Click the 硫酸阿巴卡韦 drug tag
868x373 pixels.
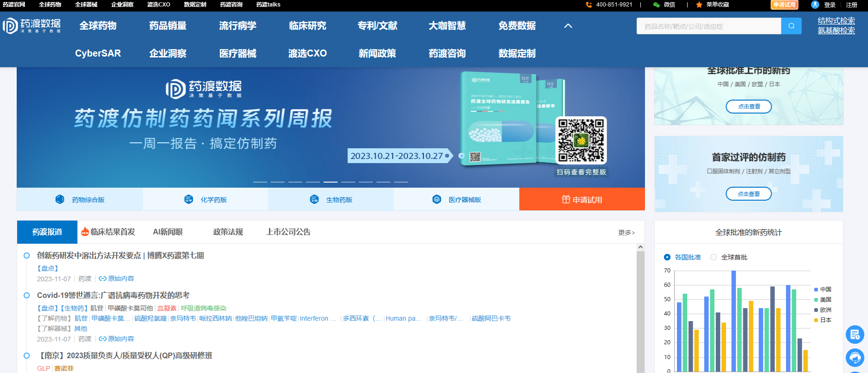click(491, 318)
